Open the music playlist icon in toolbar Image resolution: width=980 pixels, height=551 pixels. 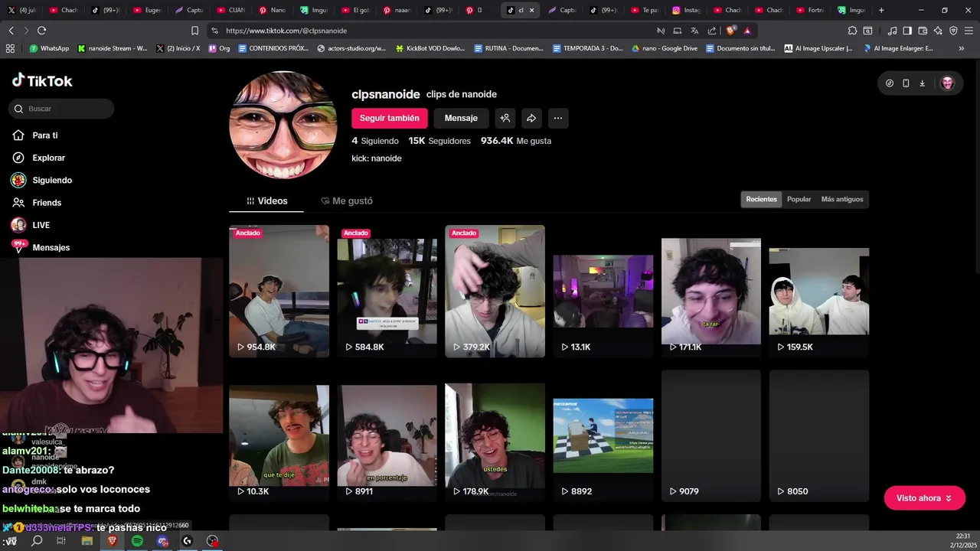point(892,31)
